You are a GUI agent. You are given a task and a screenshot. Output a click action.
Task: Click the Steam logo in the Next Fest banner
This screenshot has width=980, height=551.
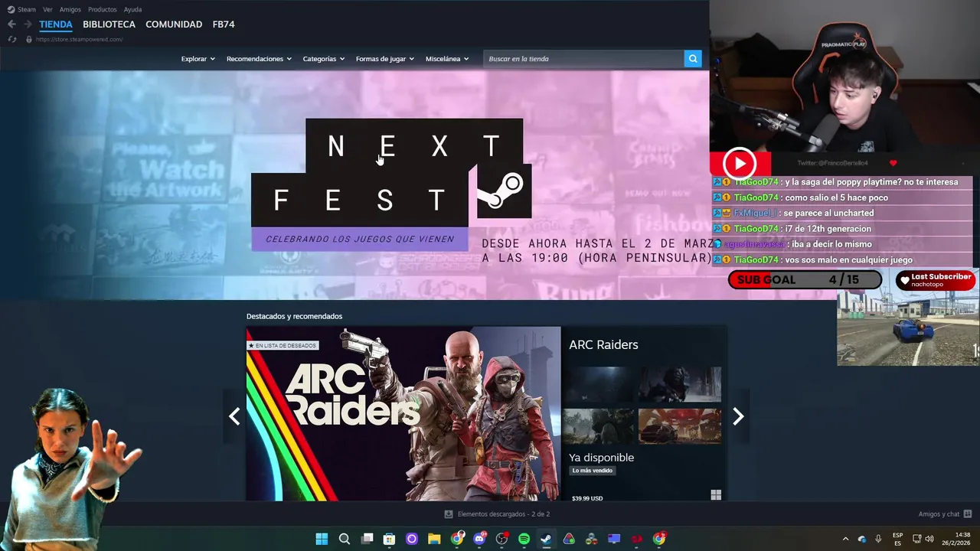pos(504,191)
